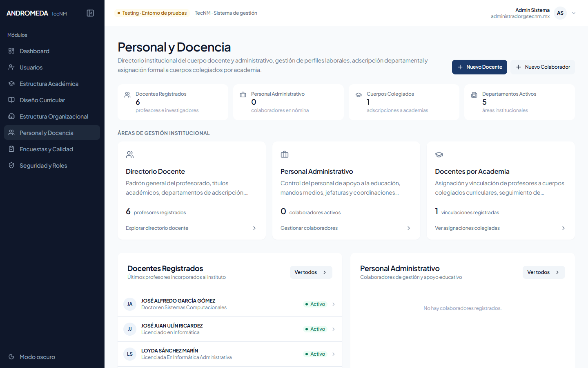
Task: Click the Nuevo Docente button
Action: click(x=479, y=67)
